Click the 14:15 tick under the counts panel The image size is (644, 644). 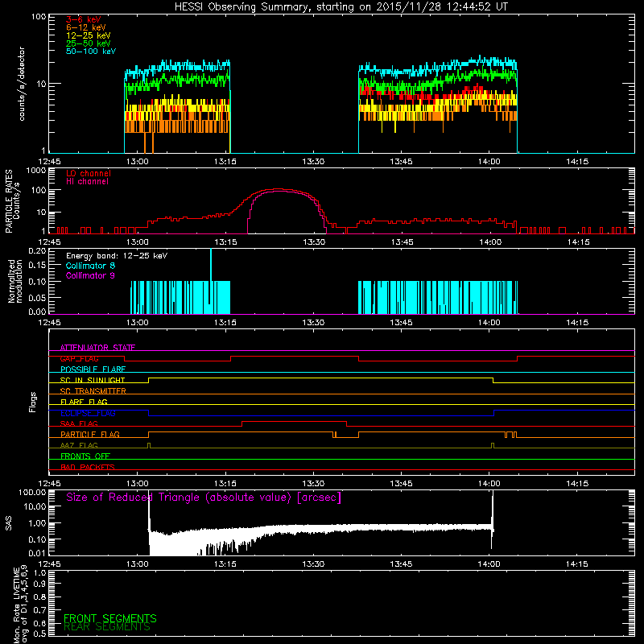click(x=577, y=162)
